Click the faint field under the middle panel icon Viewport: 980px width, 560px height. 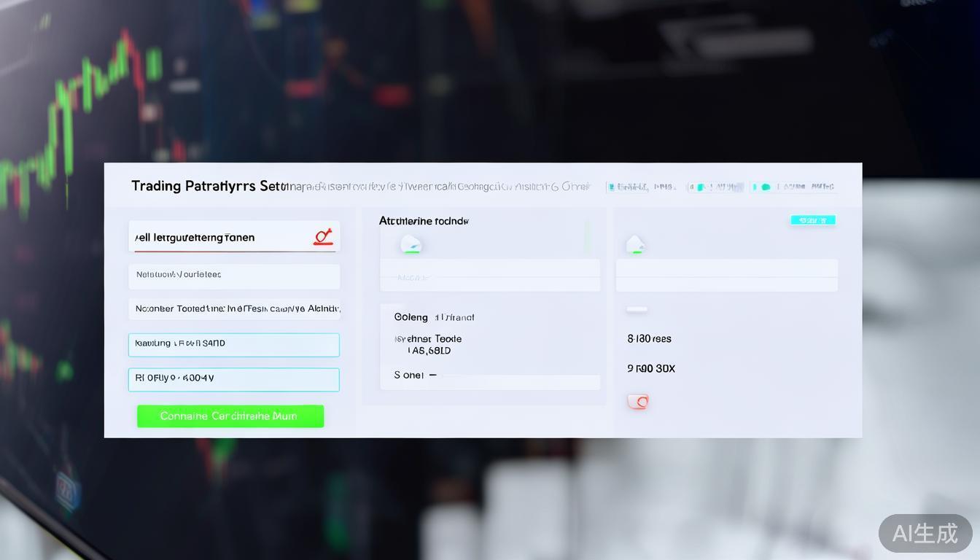point(489,277)
